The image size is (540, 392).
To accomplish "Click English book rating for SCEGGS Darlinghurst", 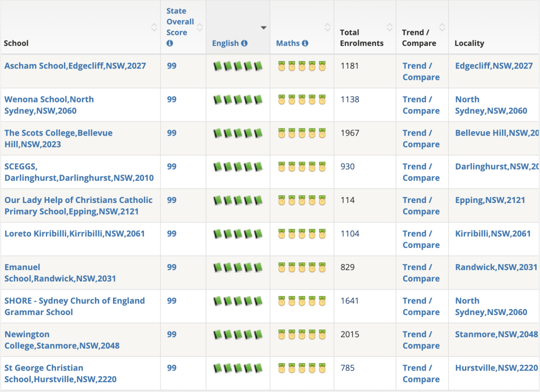I will point(238,166).
